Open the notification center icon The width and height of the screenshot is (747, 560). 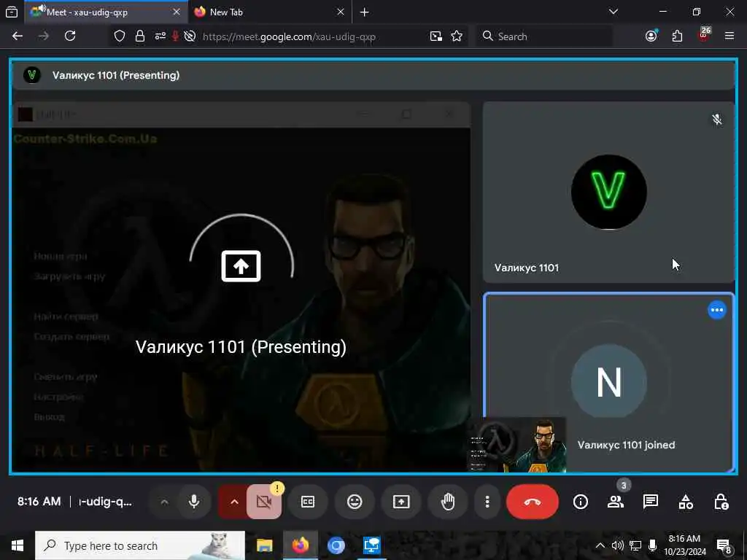point(724,545)
